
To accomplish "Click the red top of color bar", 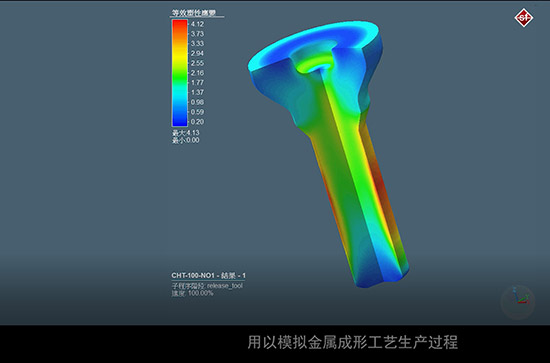I will pyautogui.click(x=180, y=26).
